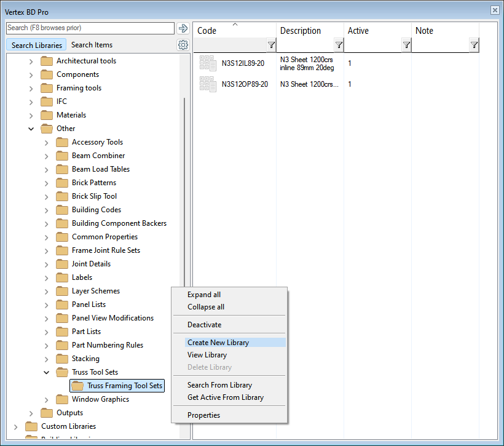This screenshot has height=446, width=504.
Task: Choose Create New Library from context menu
Action: pos(218,343)
